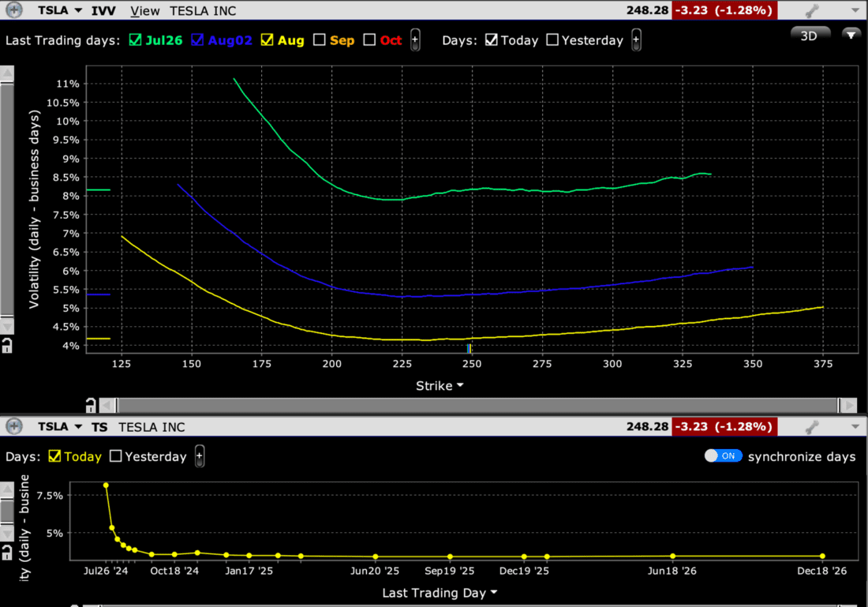Switch to the IVV tab
The image size is (868, 607).
(x=103, y=10)
